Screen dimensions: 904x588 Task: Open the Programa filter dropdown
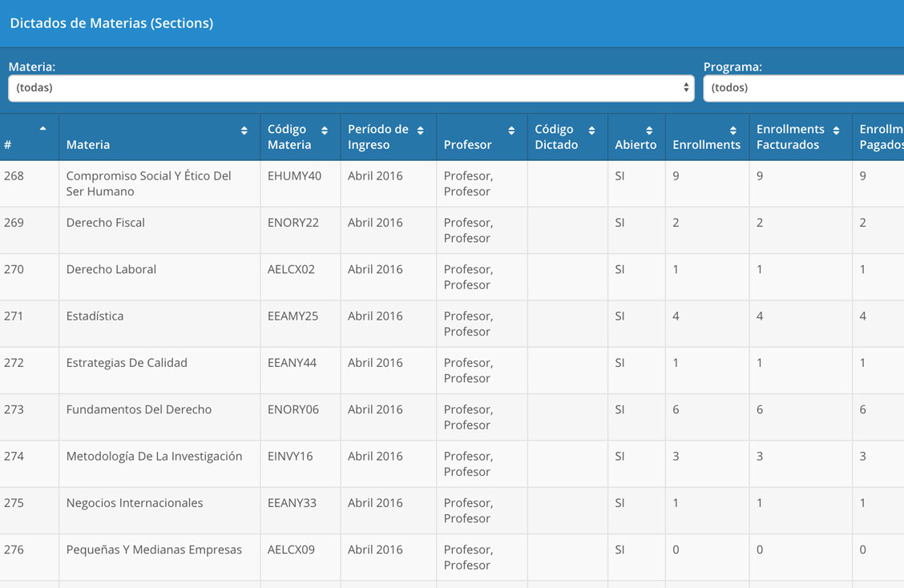pos(804,88)
